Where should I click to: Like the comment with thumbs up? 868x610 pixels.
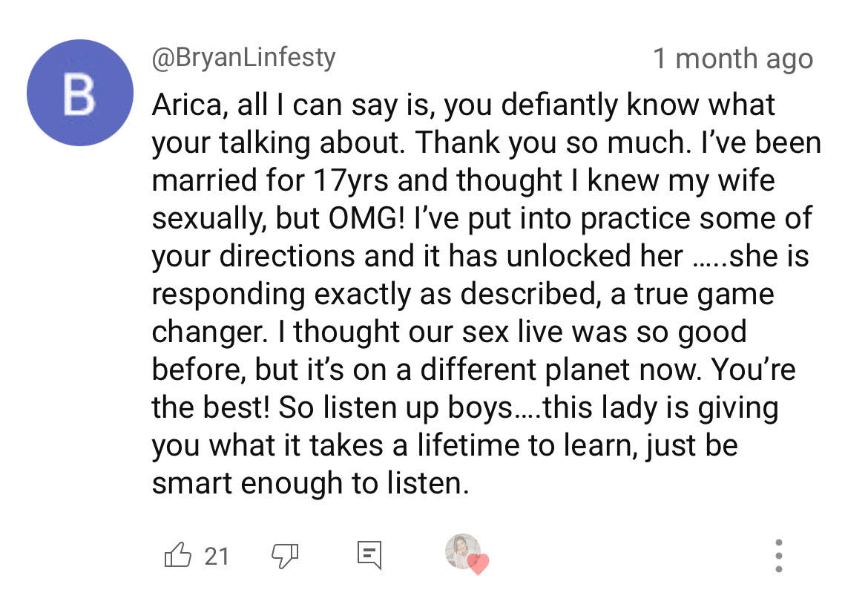tap(177, 554)
